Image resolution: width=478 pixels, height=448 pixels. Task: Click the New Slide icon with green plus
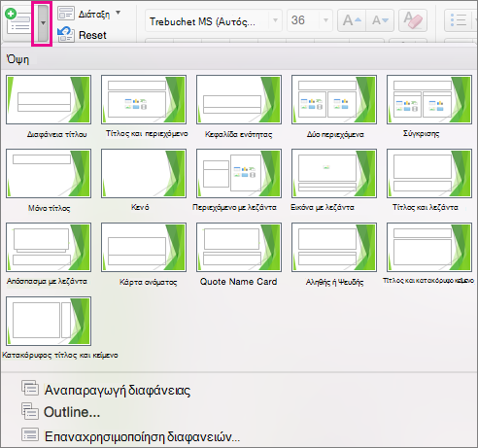pos(18,22)
